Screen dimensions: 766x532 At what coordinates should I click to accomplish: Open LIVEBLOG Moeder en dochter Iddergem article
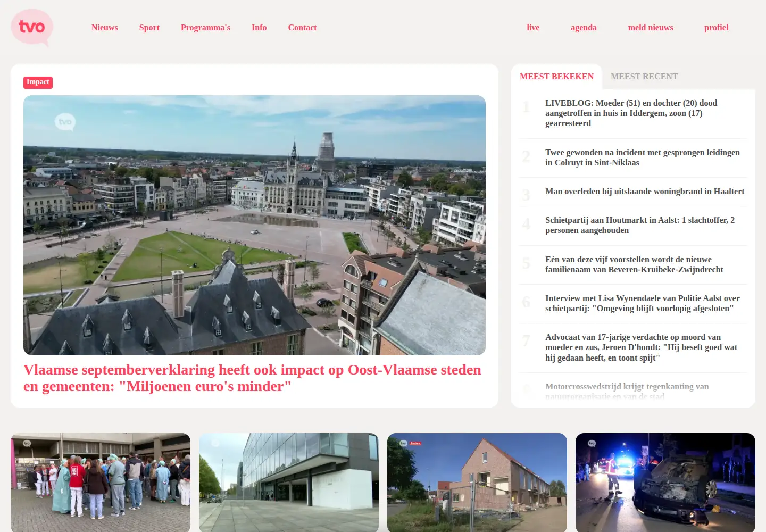tap(633, 113)
